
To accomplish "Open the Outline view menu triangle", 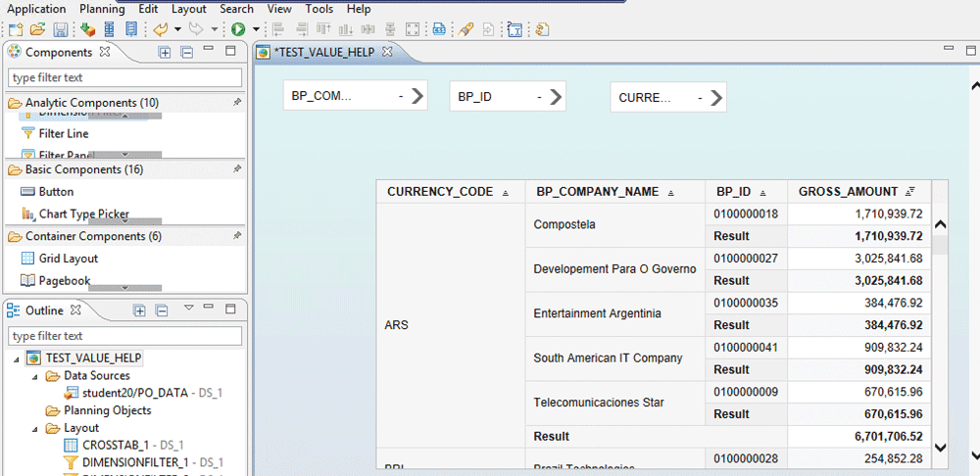I will 189,309.
